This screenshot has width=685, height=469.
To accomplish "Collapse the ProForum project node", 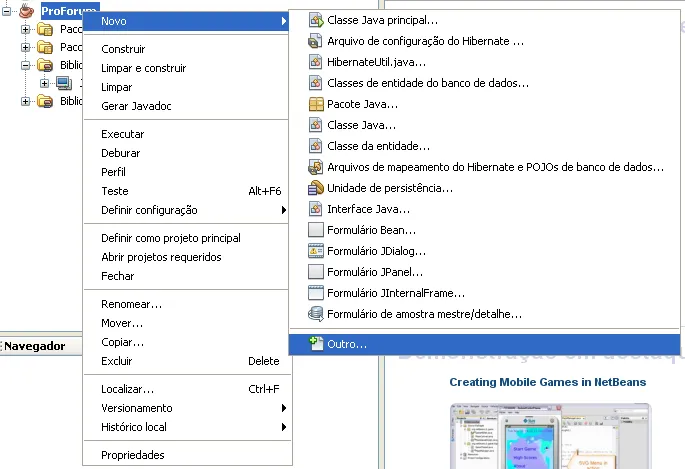I will coord(7,11).
